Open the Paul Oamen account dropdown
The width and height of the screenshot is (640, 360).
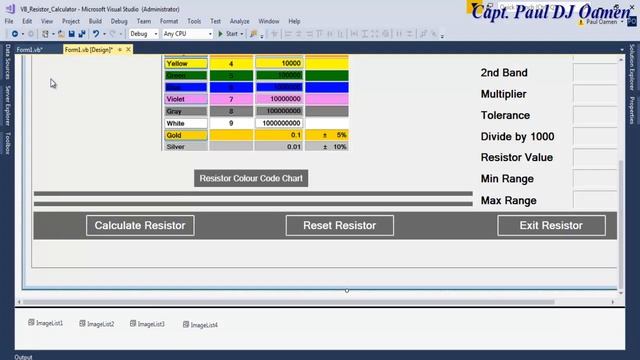[x=622, y=22]
